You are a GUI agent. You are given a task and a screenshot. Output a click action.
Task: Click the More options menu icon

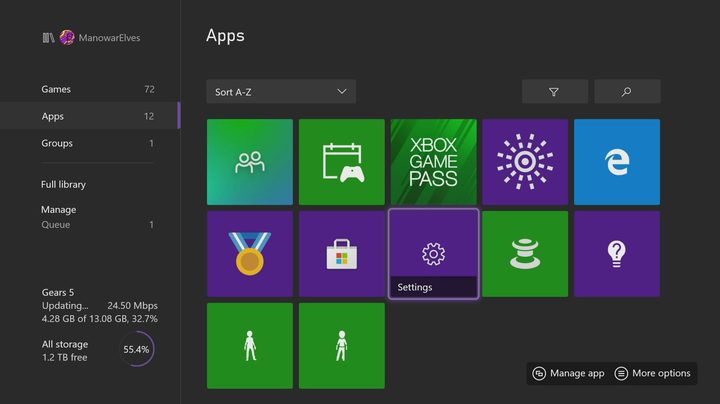(621, 373)
